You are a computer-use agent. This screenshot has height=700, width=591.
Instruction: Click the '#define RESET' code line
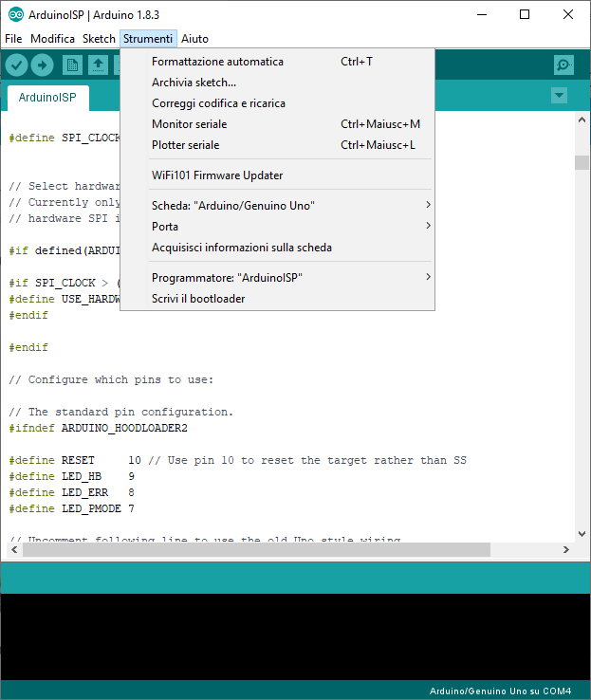(x=237, y=460)
